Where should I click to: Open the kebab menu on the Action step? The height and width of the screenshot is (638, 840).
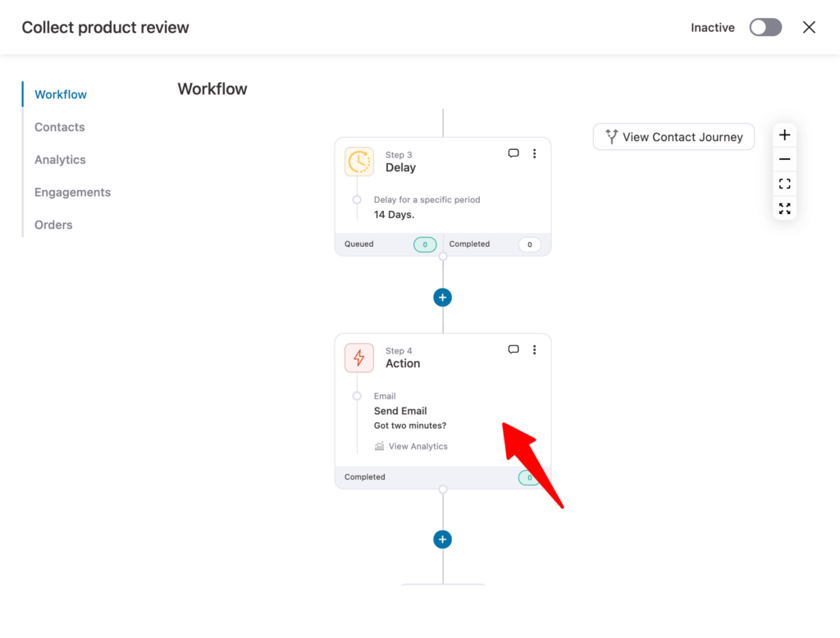point(535,349)
